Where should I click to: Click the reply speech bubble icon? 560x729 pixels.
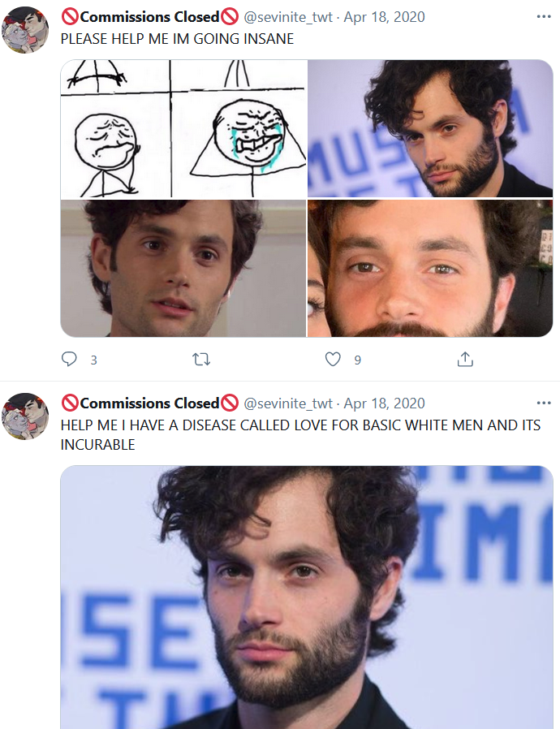pyautogui.click(x=69, y=359)
